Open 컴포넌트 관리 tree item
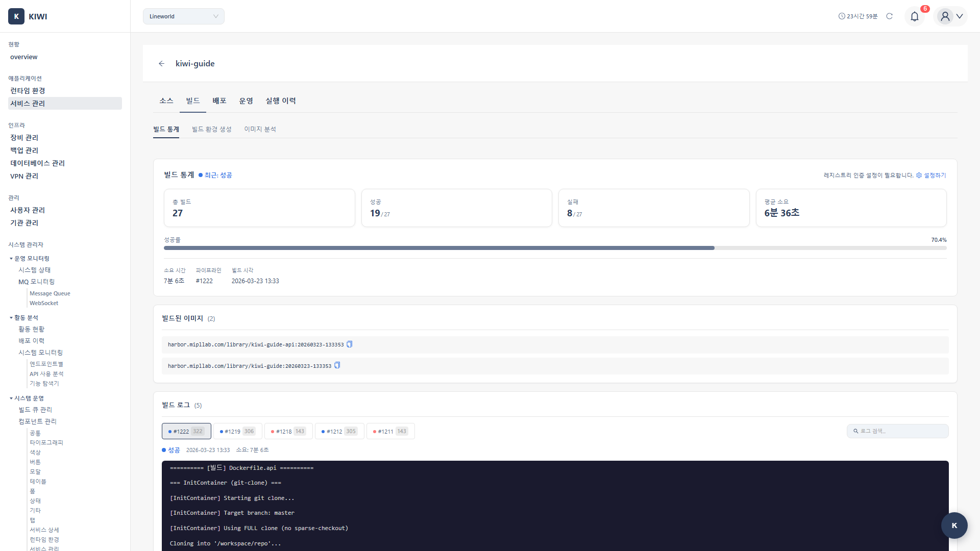Screen dimensions: 980x551 tap(38, 421)
